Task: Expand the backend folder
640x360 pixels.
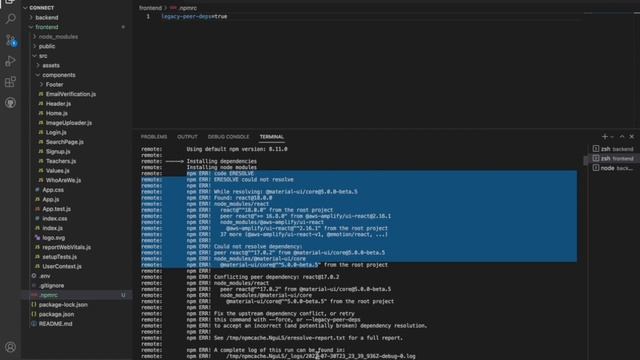Action: (47, 18)
